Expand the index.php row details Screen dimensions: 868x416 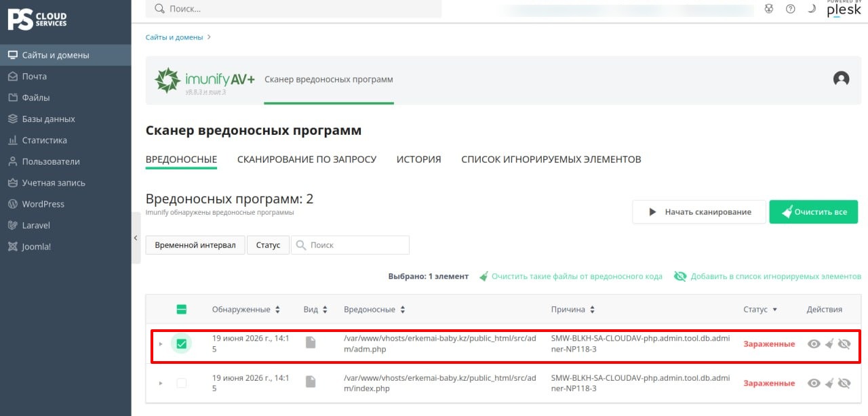pyautogui.click(x=161, y=383)
